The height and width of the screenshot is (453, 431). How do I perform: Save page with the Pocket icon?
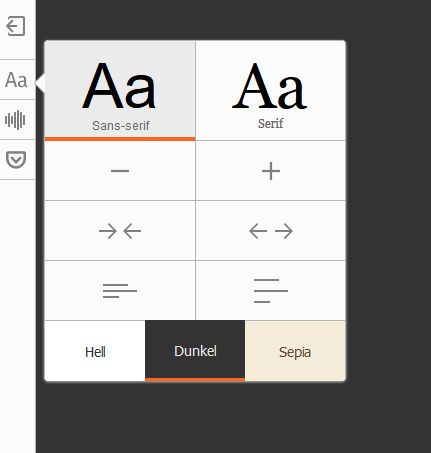coord(16,159)
